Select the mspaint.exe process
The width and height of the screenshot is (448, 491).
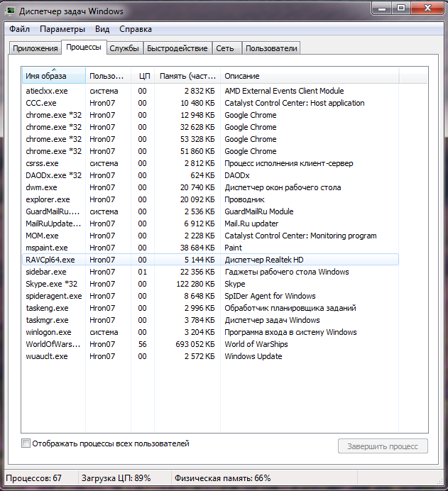[x=210, y=248]
